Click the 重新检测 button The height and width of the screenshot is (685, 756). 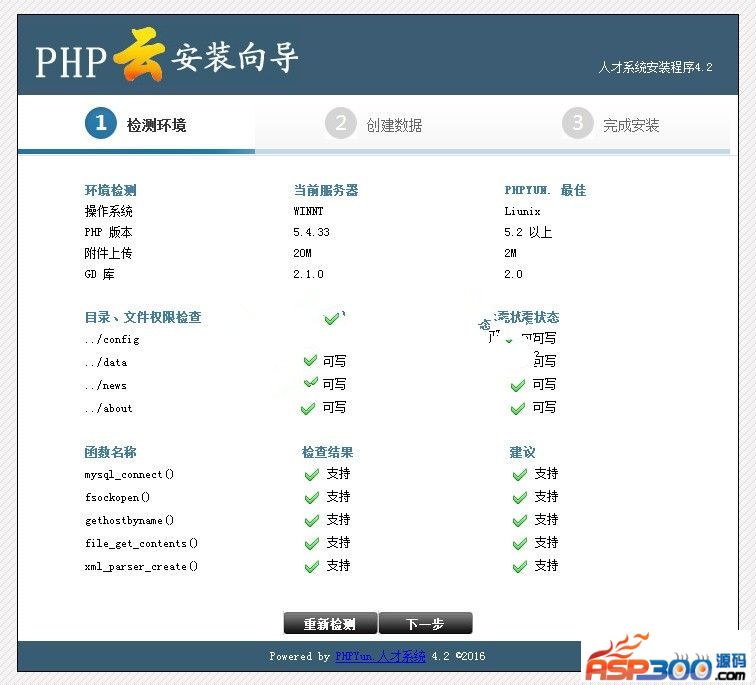click(x=330, y=624)
